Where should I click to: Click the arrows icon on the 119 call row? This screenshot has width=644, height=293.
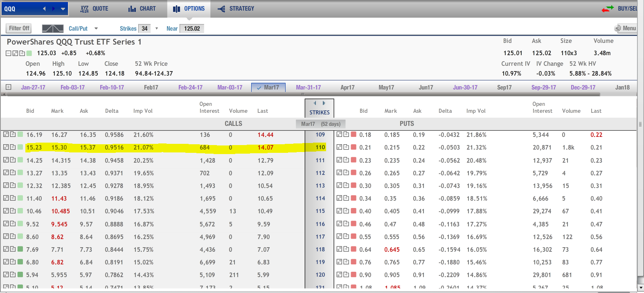coord(6,262)
